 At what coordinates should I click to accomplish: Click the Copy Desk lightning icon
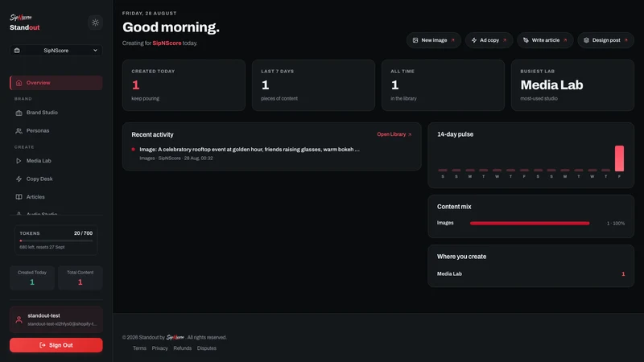19,179
